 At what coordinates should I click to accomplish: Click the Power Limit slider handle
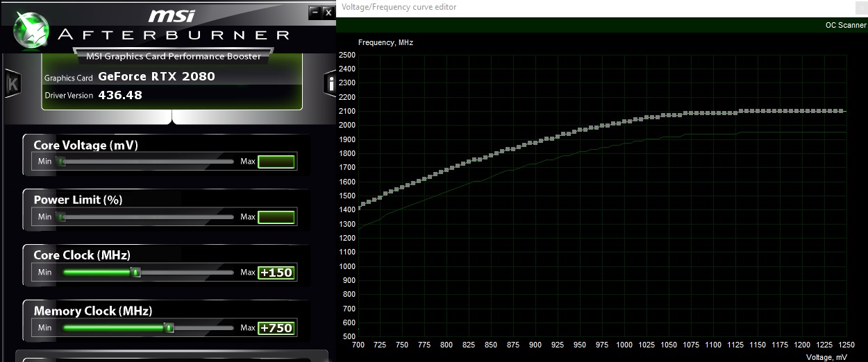pos(61,217)
